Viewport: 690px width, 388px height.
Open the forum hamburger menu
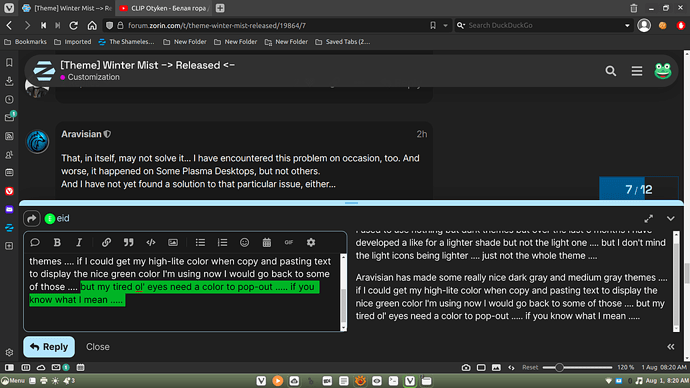click(637, 71)
